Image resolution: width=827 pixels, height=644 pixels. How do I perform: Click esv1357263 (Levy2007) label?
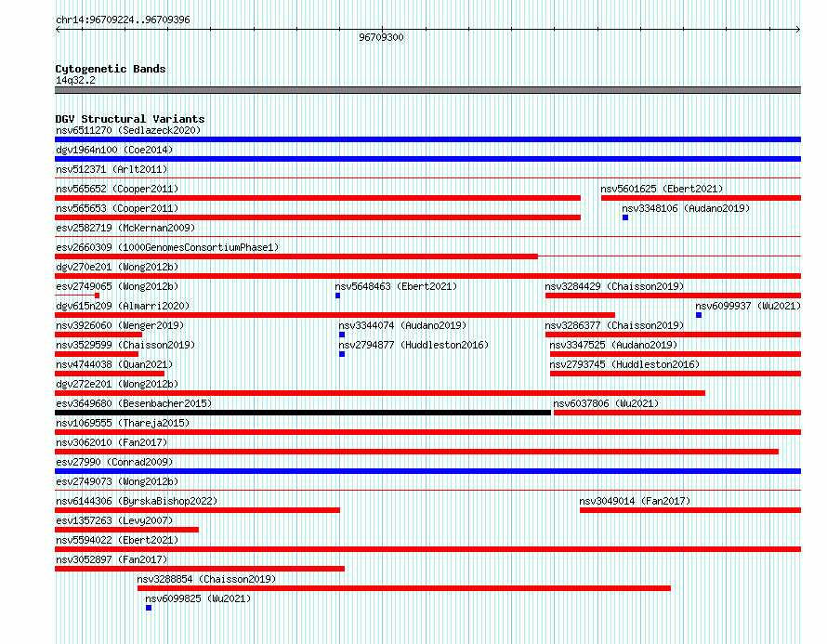point(114,520)
